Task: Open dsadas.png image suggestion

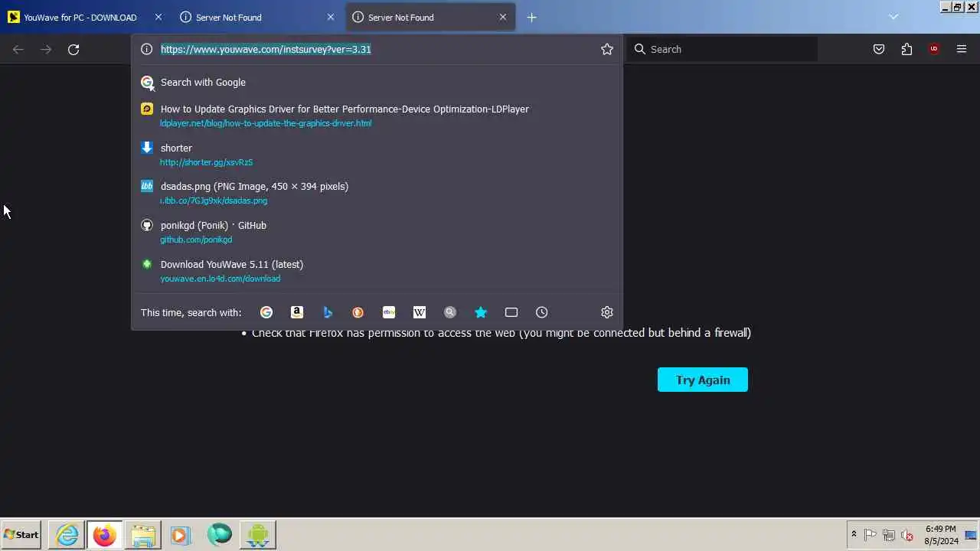Action: 377,193
